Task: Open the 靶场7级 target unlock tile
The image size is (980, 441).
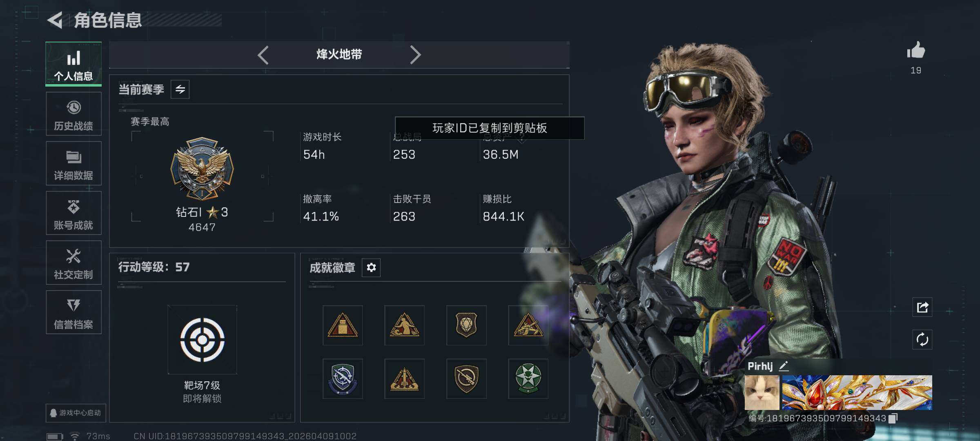Action: pyautogui.click(x=202, y=340)
